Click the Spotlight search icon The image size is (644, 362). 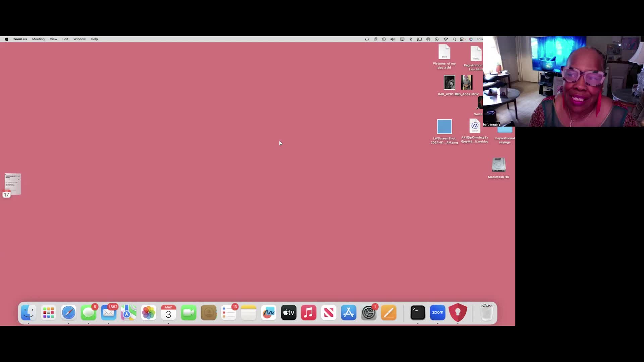[x=454, y=39]
